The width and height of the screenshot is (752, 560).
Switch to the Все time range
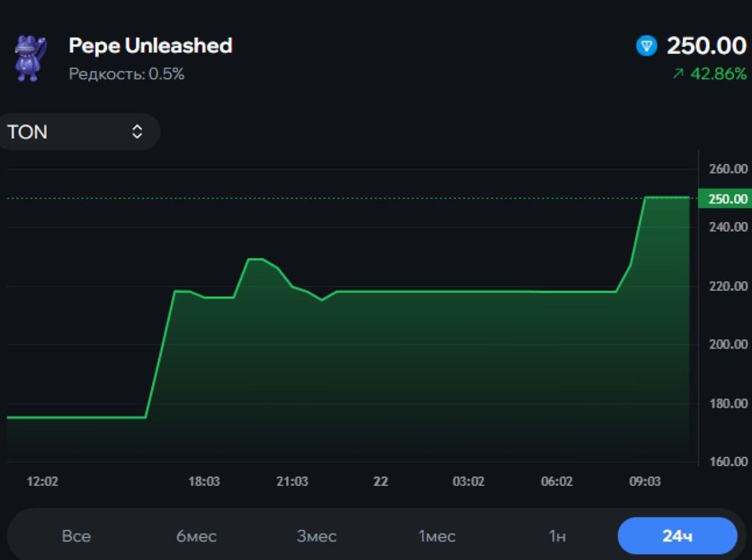coord(76,536)
